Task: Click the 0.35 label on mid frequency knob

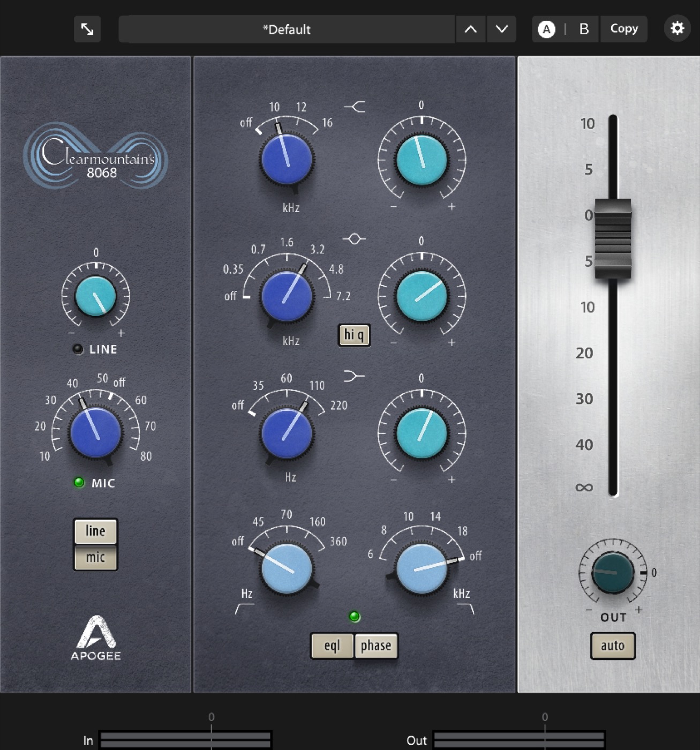Action: [233, 269]
